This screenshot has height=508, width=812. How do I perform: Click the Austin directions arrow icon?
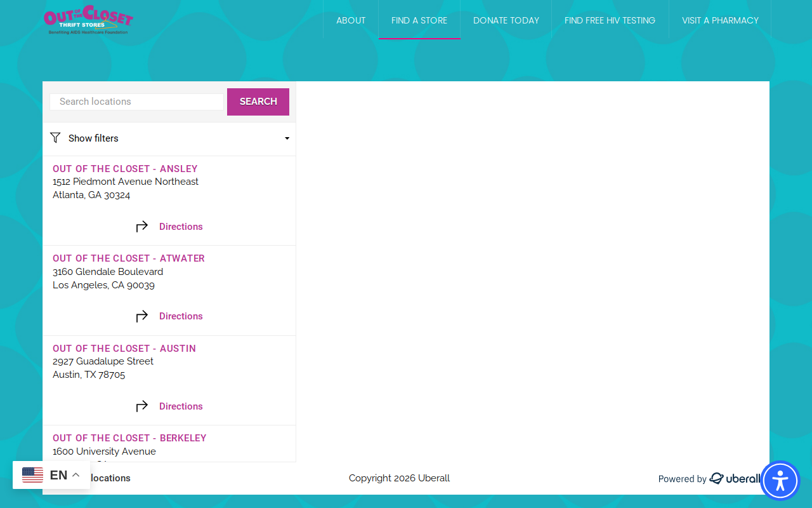(x=142, y=406)
